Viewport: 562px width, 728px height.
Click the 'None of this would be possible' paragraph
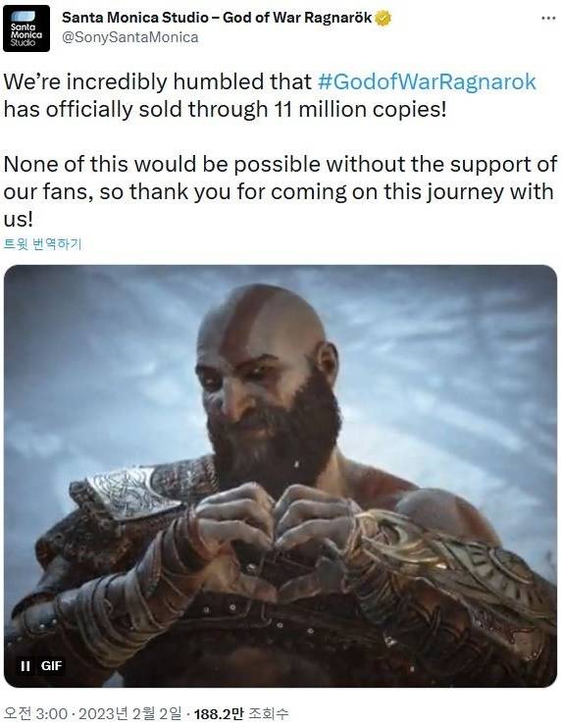281,191
